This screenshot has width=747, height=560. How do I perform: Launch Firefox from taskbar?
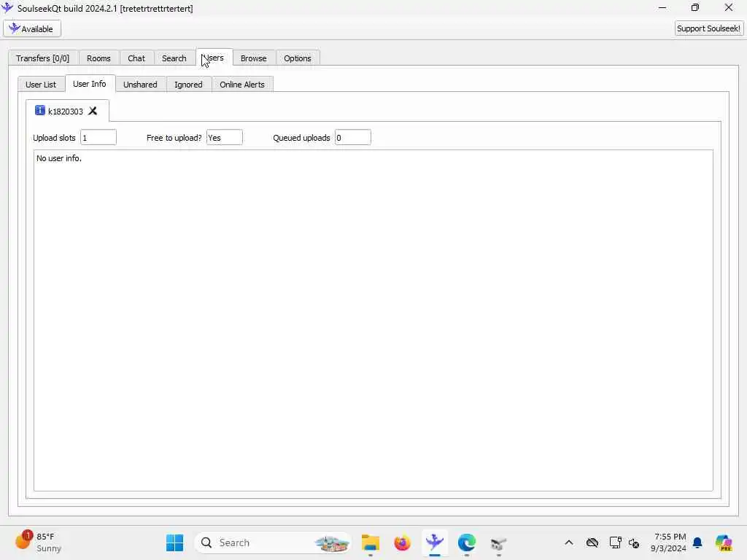[402, 542]
